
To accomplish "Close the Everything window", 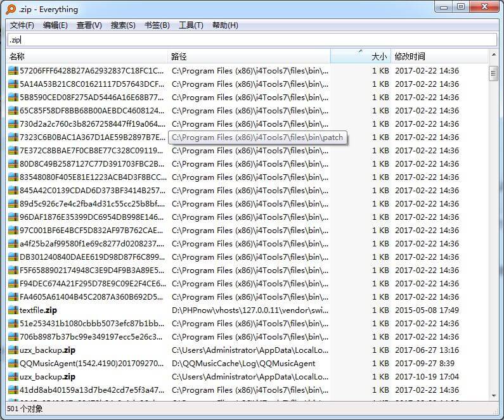I will (x=485, y=7).
